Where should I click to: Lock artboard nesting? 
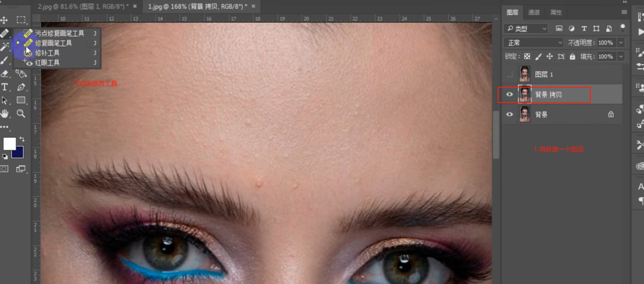click(561, 56)
